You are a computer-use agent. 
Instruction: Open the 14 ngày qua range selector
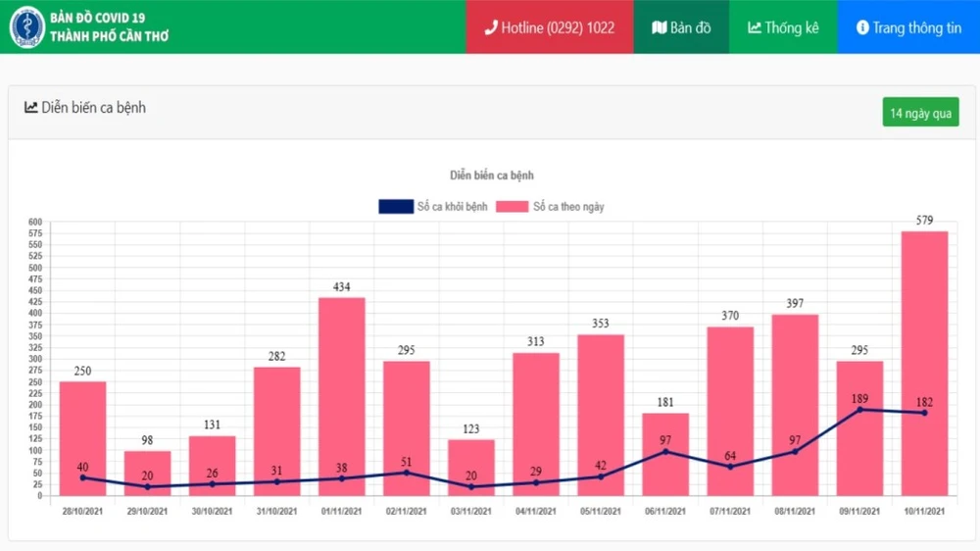pyautogui.click(x=919, y=113)
